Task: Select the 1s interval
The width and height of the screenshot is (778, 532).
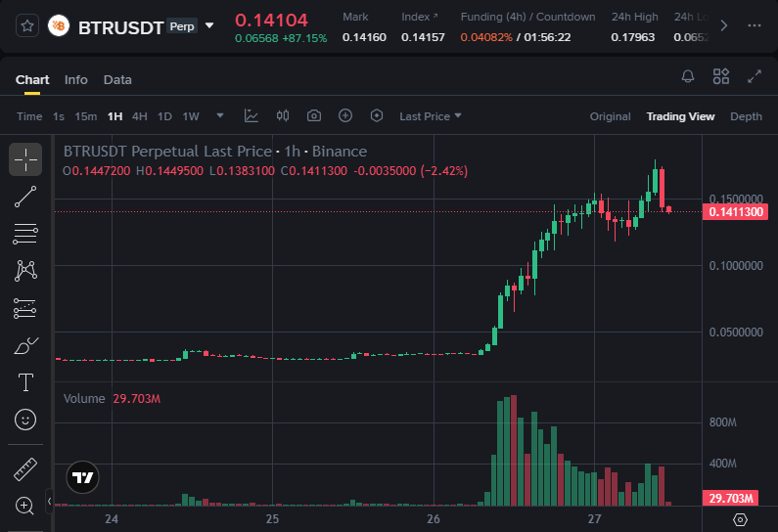Action: click(59, 116)
